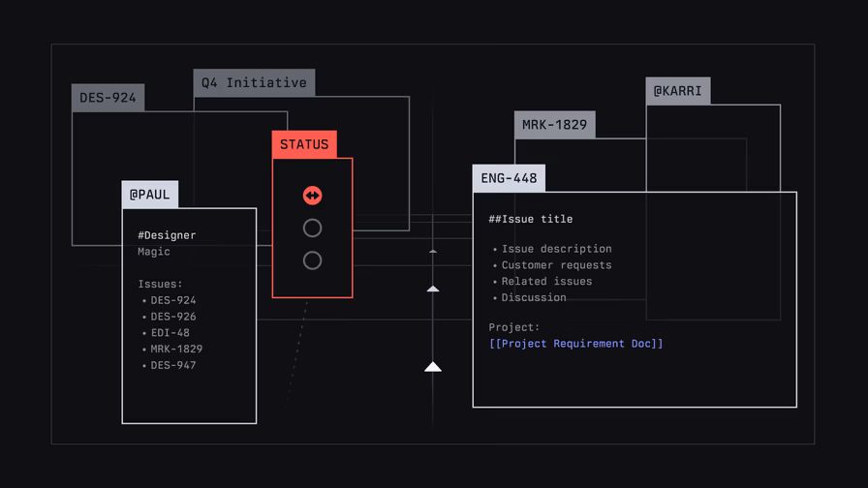Open the red STATUS tab label
This screenshot has height=488, width=868.
click(304, 144)
